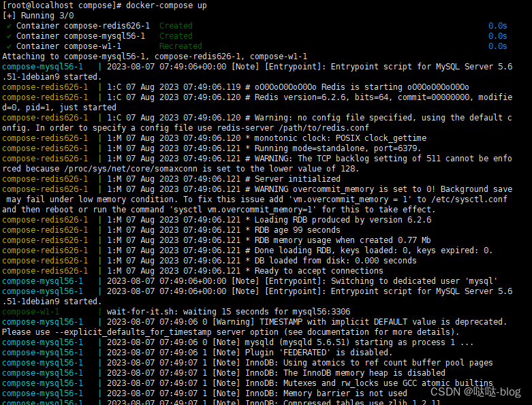The height and width of the screenshot is (405, 532).
Task: Click the 'Recreated' status of compose-wl-1
Action: 181,46
